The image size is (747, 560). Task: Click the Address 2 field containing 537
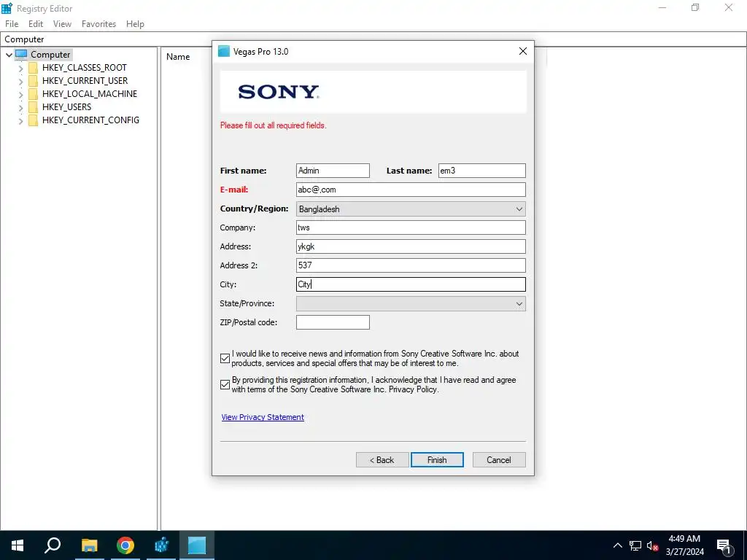click(x=411, y=265)
